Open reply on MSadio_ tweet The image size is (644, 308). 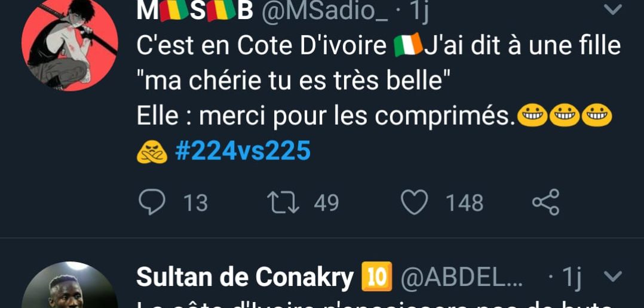coord(152,202)
